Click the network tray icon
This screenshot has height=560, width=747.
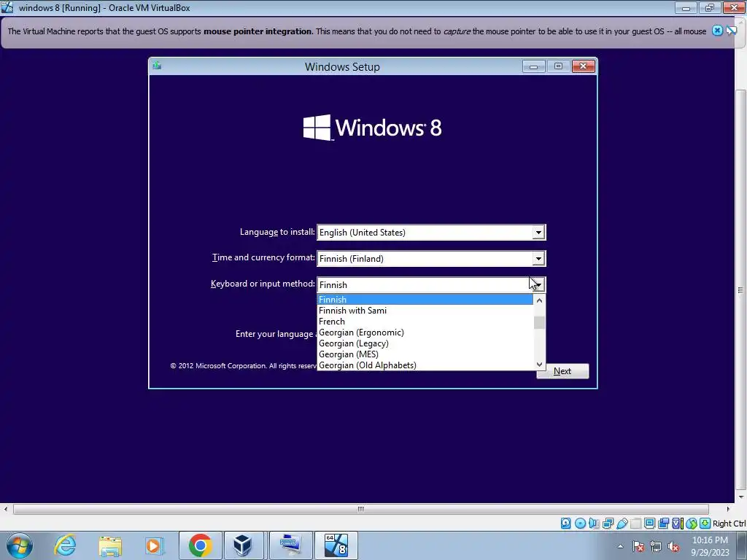656,547
